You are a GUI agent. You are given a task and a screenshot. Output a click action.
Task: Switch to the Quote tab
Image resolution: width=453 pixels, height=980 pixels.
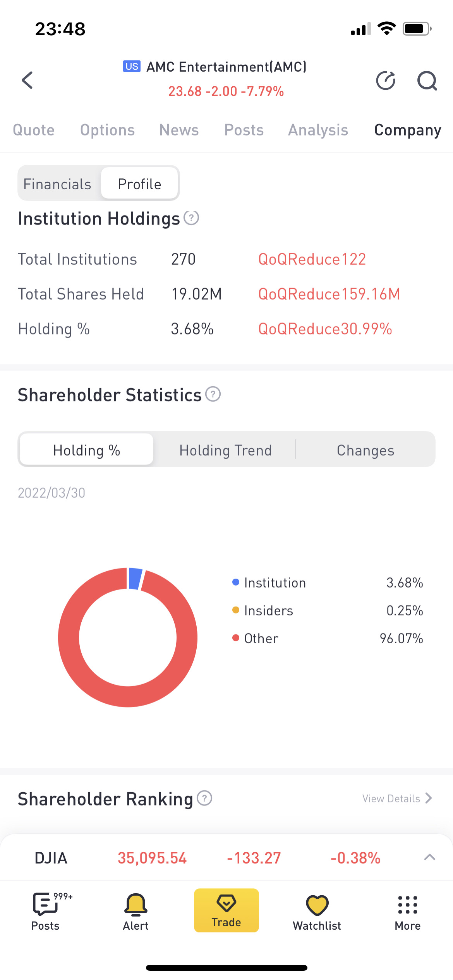click(x=34, y=130)
